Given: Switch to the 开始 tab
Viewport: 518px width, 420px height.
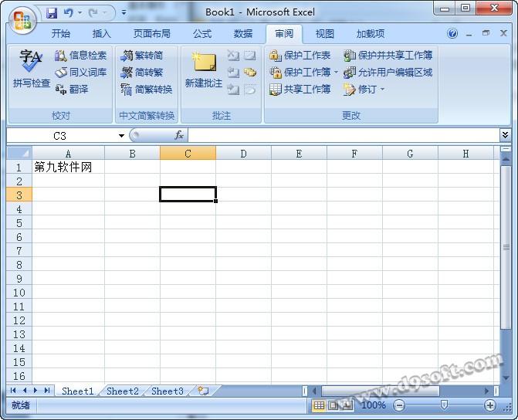Looking at the screenshot, I should coord(61,34).
